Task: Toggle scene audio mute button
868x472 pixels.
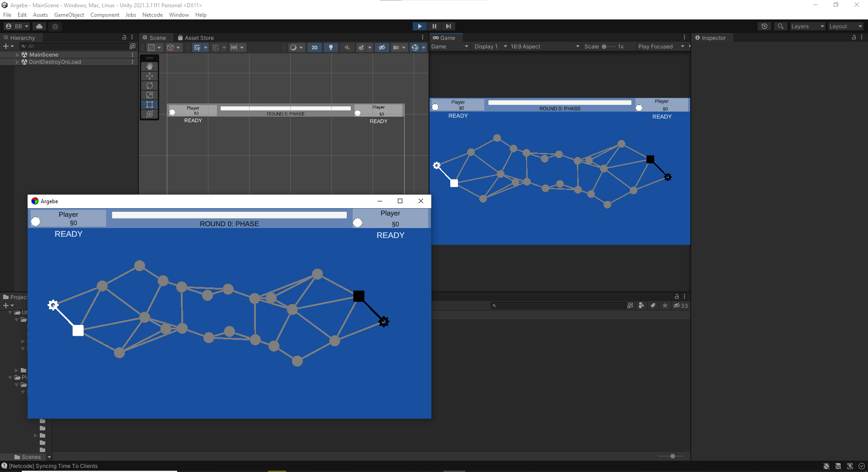Action: click(347, 48)
